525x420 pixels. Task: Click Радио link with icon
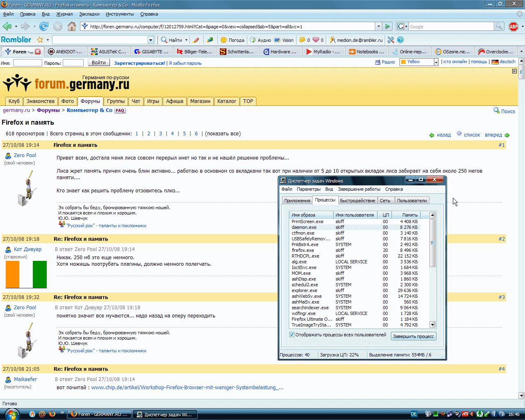pos(385,62)
